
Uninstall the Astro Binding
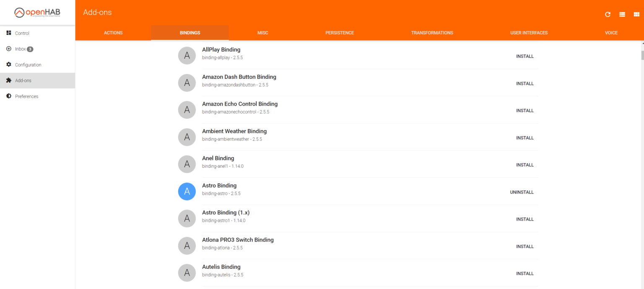[522, 192]
